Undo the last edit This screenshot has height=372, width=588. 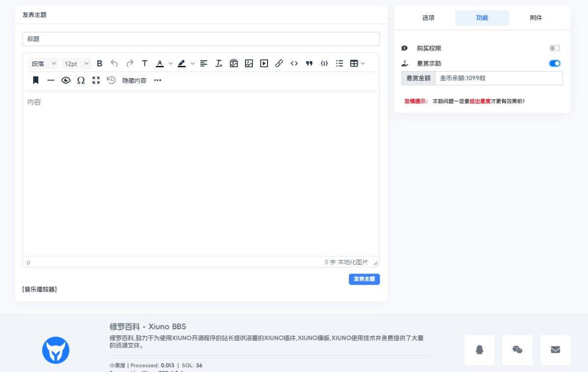coord(114,63)
